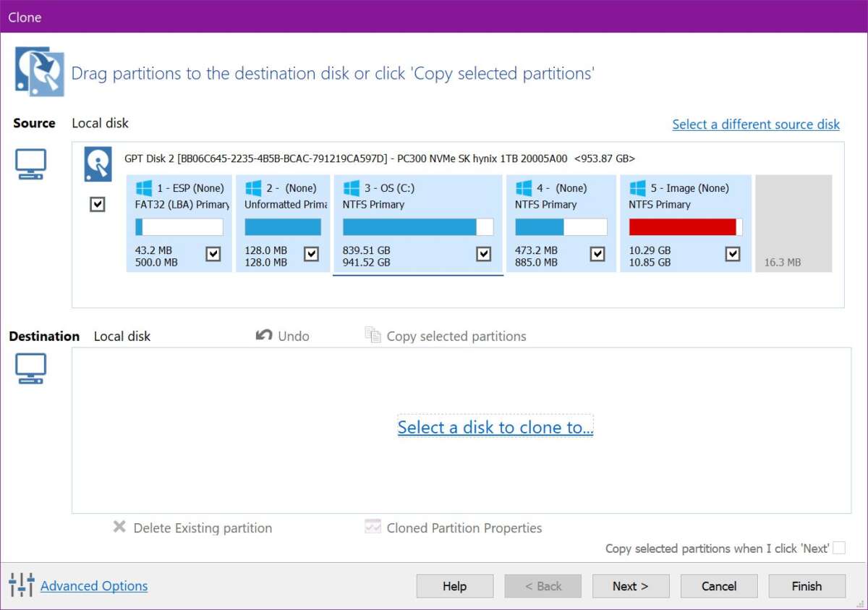Viewport: 868px width, 610px height.
Task: Click the '5 - Image (None)' partition label
Action: pyautogui.click(x=690, y=188)
